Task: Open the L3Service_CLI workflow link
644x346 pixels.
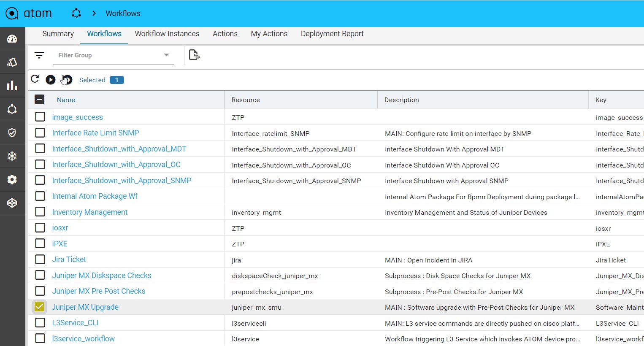Action: click(x=75, y=323)
